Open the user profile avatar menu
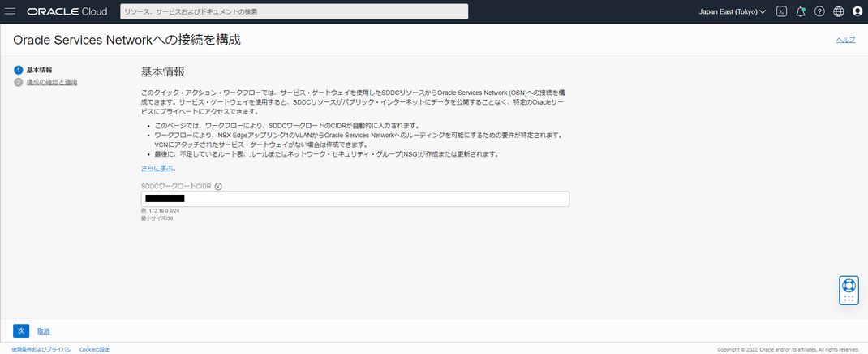The width and height of the screenshot is (868, 354). coord(857,11)
